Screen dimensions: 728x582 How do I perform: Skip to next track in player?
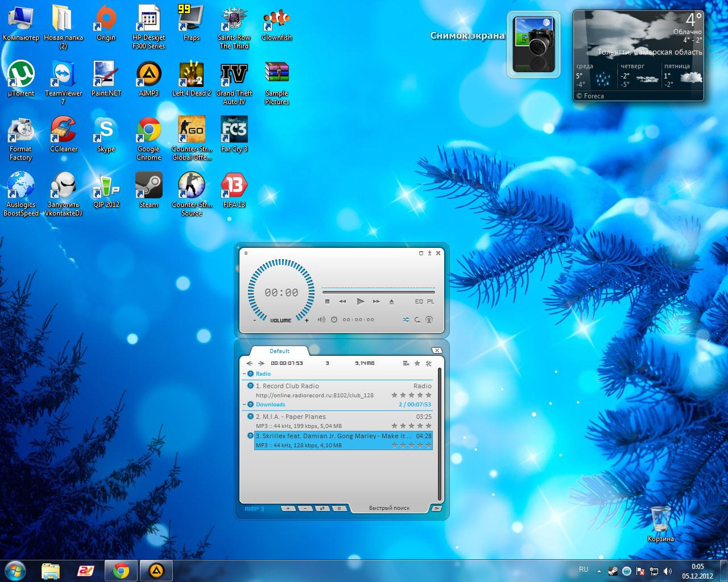pos(376,302)
